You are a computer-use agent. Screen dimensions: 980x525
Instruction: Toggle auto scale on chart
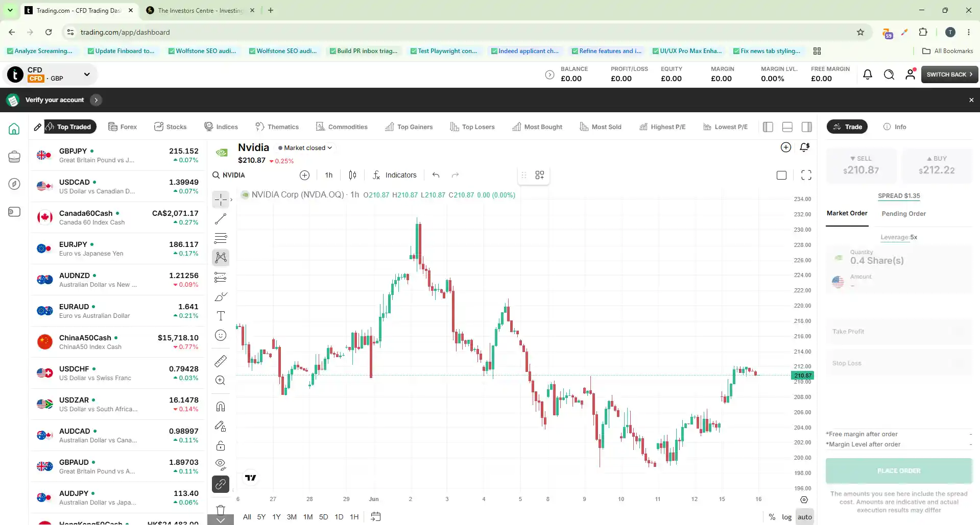(x=805, y=517)
